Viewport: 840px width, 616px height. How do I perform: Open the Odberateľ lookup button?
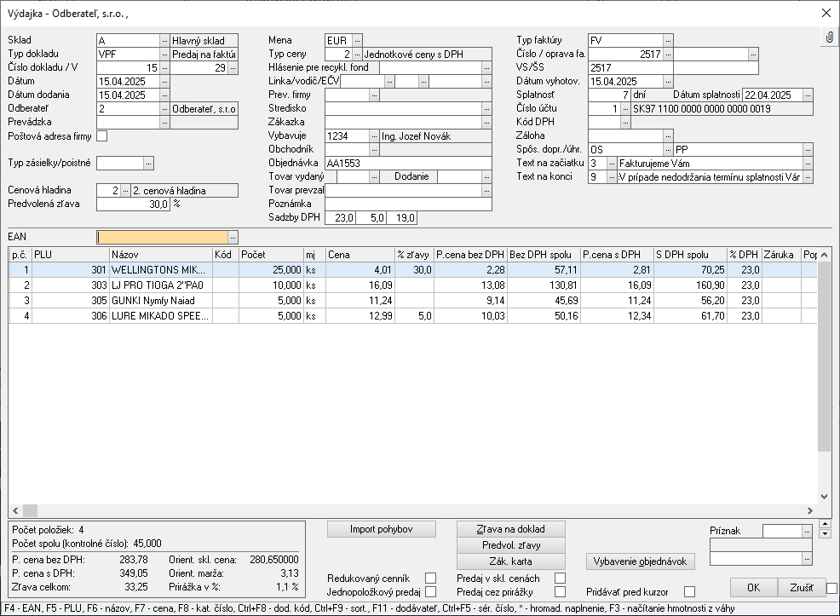point(164,109)
